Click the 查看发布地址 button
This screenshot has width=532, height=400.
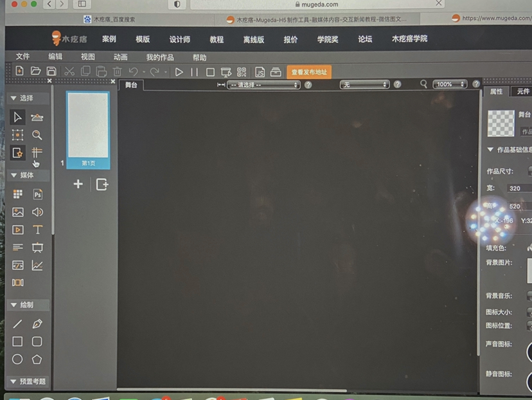click(309, 72)
